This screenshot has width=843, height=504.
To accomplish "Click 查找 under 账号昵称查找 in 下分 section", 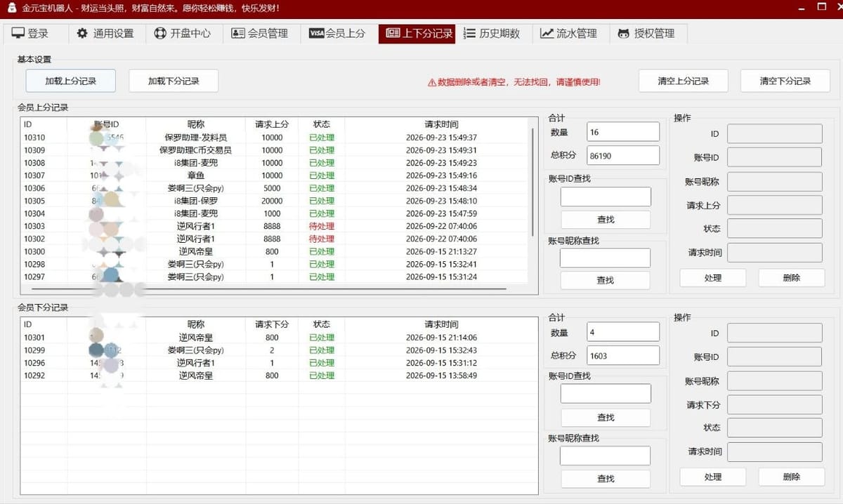I will pos(606,478).
